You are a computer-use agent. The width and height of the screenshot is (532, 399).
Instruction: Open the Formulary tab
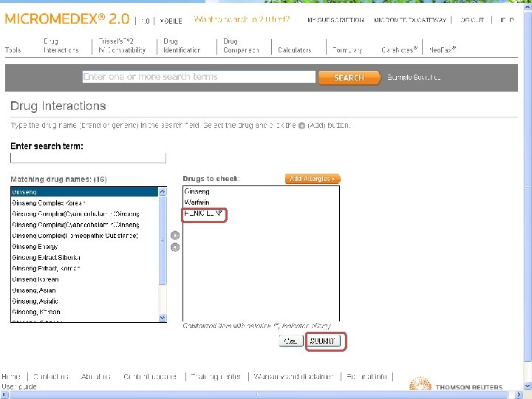pyautogui.click(x=347, y=50)
